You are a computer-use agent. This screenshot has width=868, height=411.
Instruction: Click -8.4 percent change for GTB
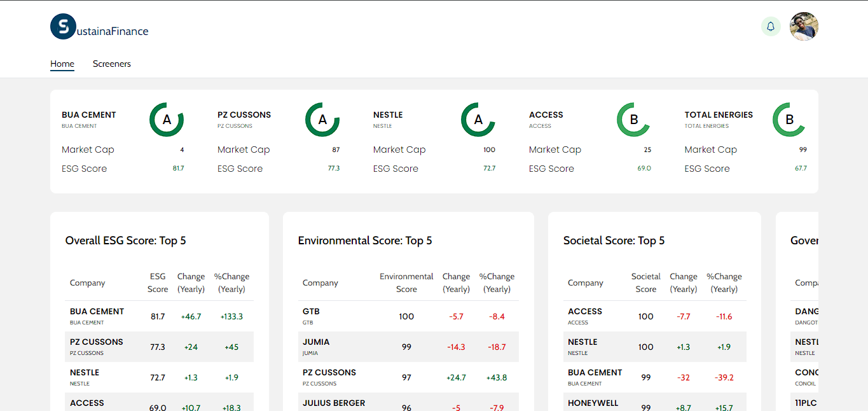coord(497,316)
